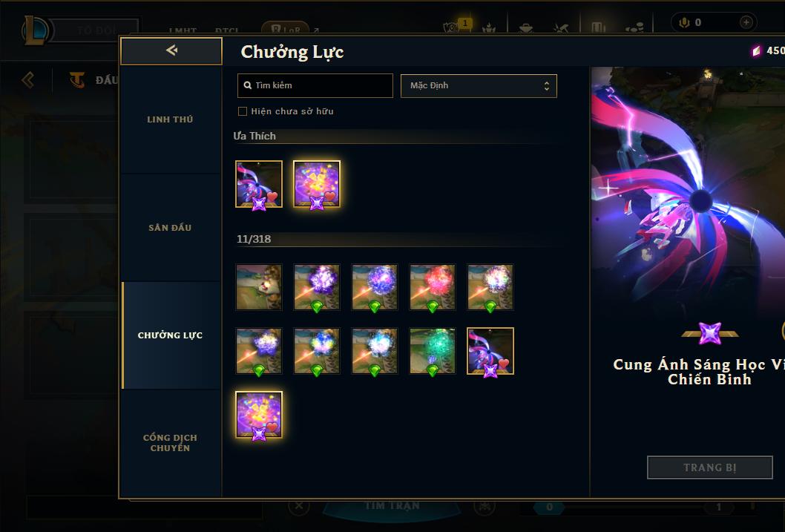This screenshot has height=532, width=785.
Task: Click the Trang Bị equip button
Action: pyautogui.click(x=710, y=467)
